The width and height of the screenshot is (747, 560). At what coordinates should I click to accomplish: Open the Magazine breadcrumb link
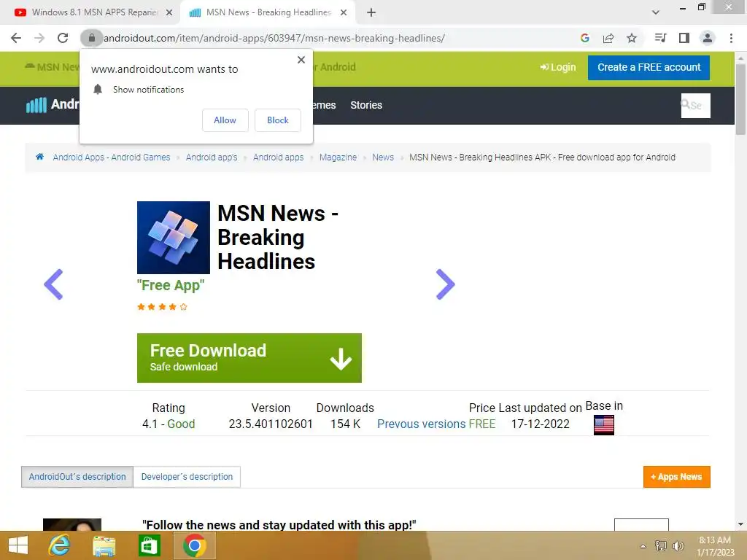coord(338,157)
